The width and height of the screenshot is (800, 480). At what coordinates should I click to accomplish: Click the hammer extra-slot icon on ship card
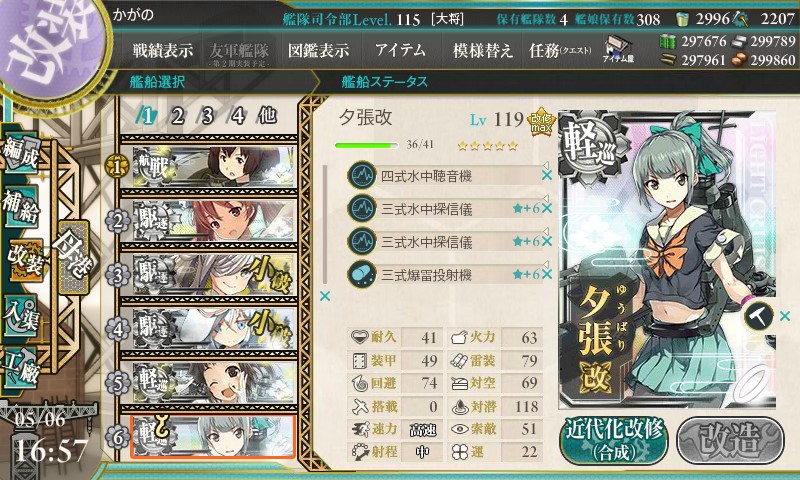759,316
